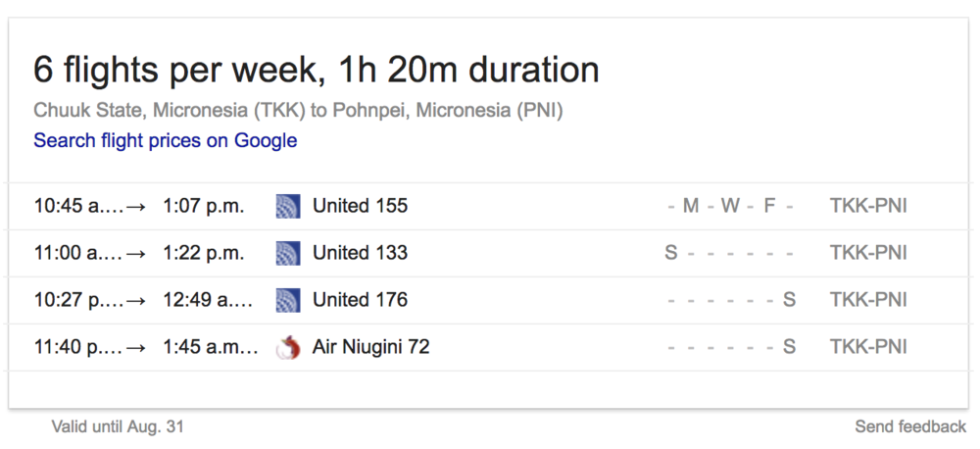
Task: Click the United 133 airline logo
Action: coord(287,253)
